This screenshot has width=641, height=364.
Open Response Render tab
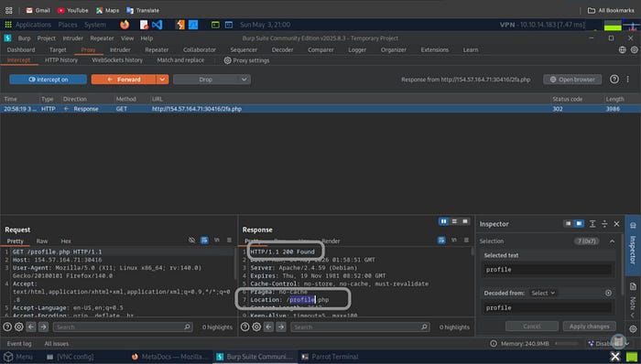coord(331,241)
